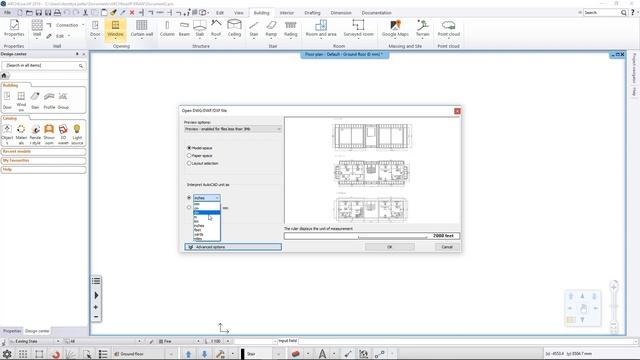Open Advanced options in dialog
This screenshot has width=640, height=360.
pos(233,247)
